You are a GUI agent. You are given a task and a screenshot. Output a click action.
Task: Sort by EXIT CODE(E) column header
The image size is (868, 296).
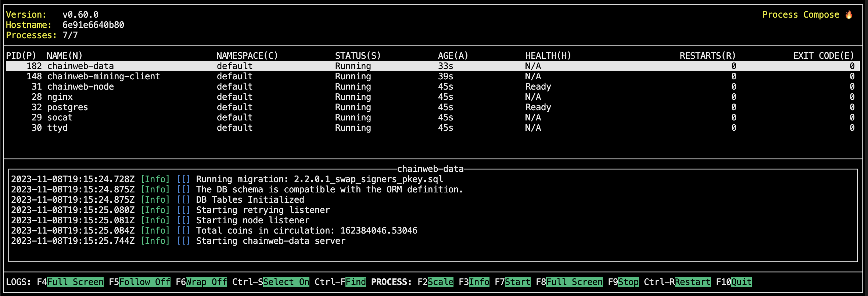pos(824,56)
